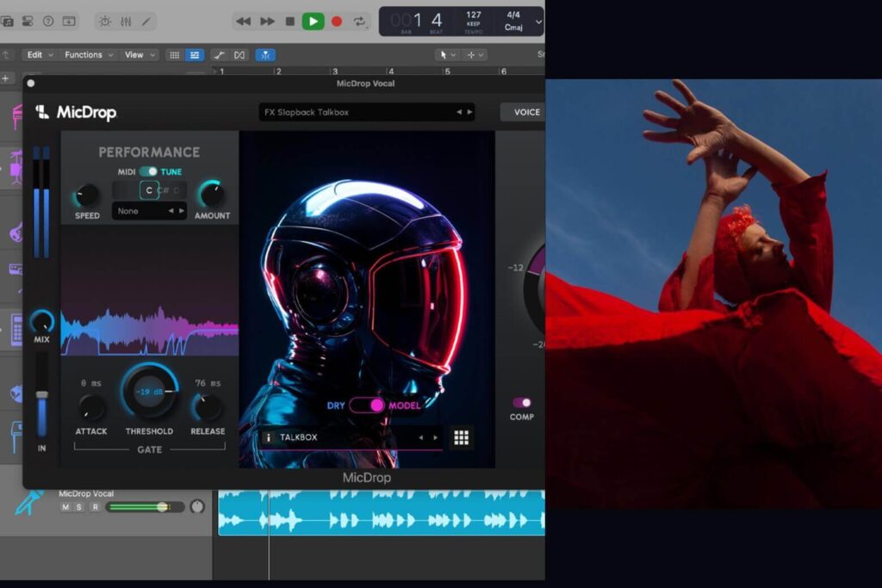Adjust the AMOUNT knob
This screenshot has height=588, width=882.
click(212, 195)
